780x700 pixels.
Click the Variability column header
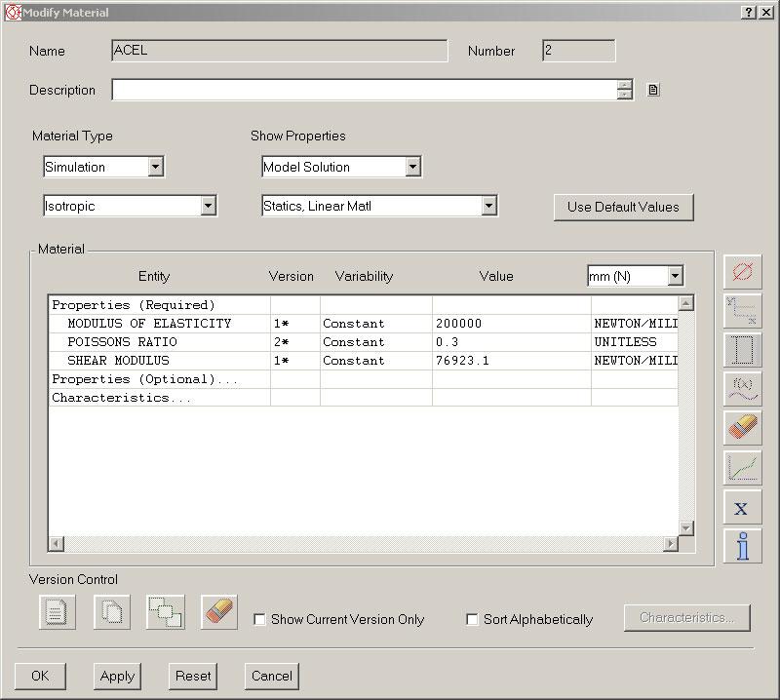click(x=364, y=276)
